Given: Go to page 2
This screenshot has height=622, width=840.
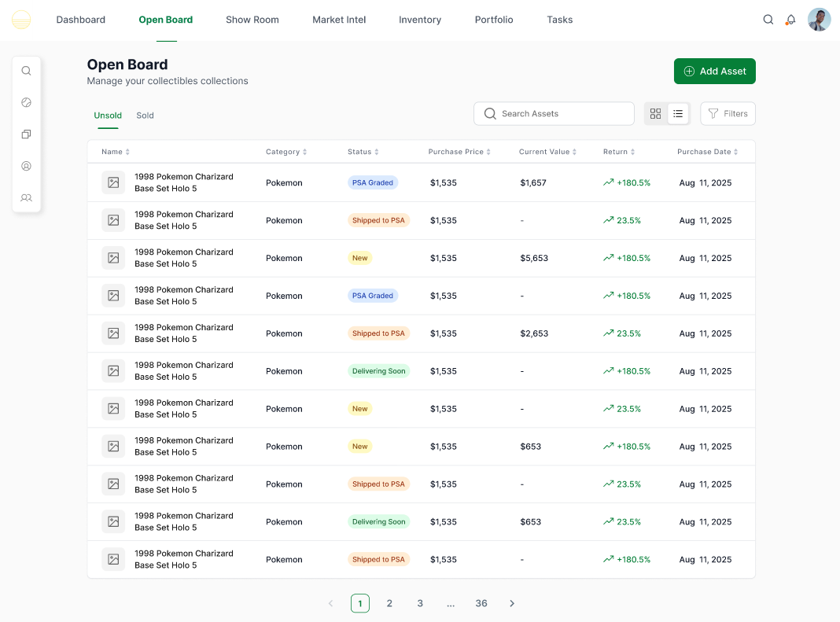Looking at the screenshot, I should coord(389,603).
